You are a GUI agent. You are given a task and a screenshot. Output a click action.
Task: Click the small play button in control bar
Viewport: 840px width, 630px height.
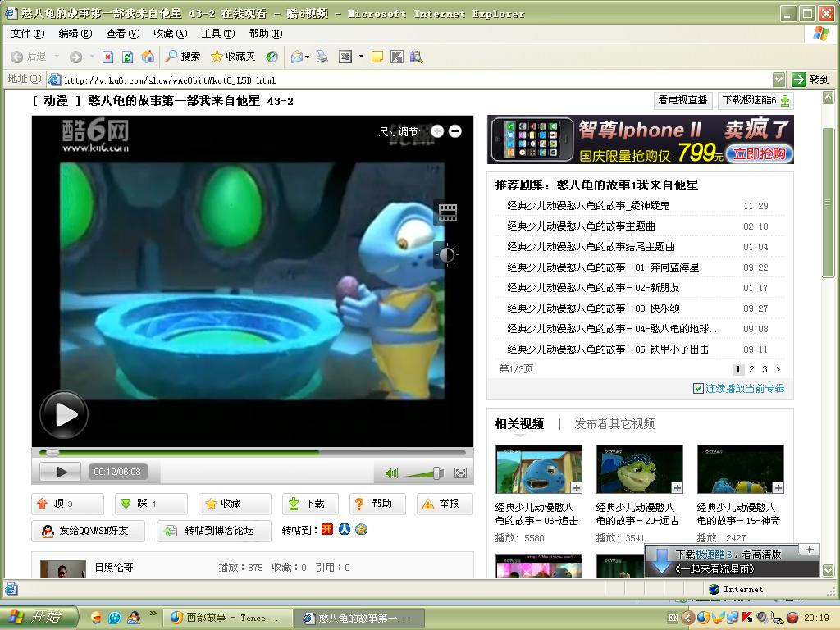click(x=61, y=472)
